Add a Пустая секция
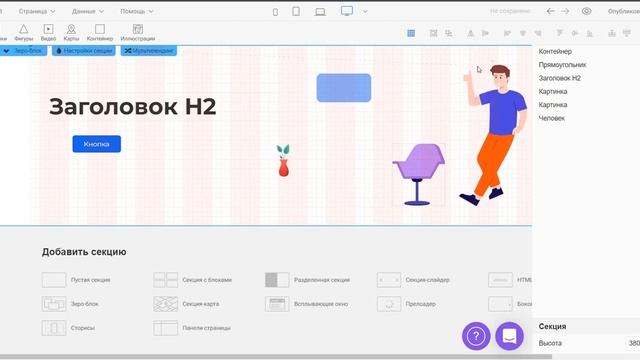 [x=76, y=280]
